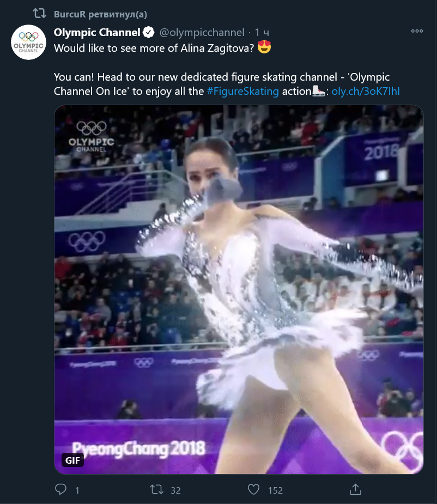Viewport: 437px width, 504px height.
Task: Click the reply speech bubble icon
Action: (x=61, y=489)
